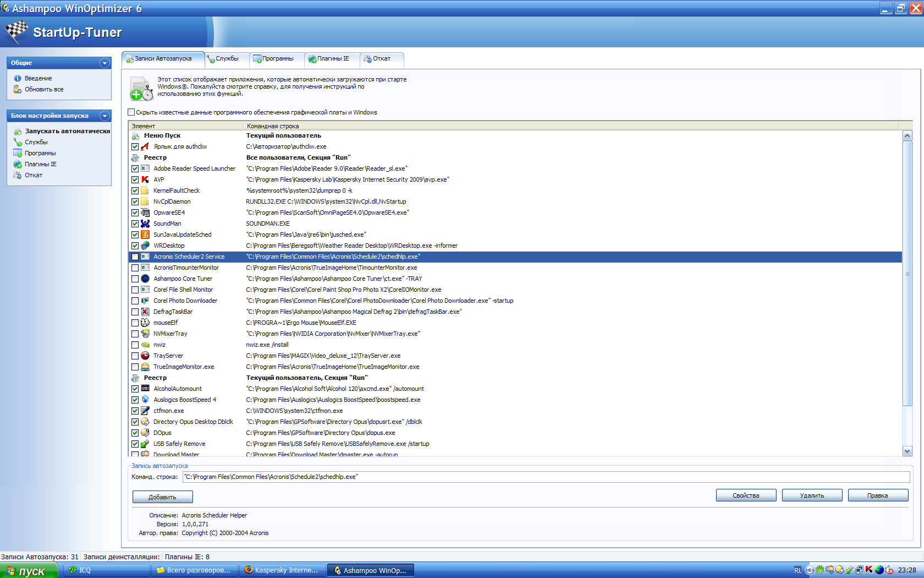
Task: Switch to the Службы tab
Action: 227,58
